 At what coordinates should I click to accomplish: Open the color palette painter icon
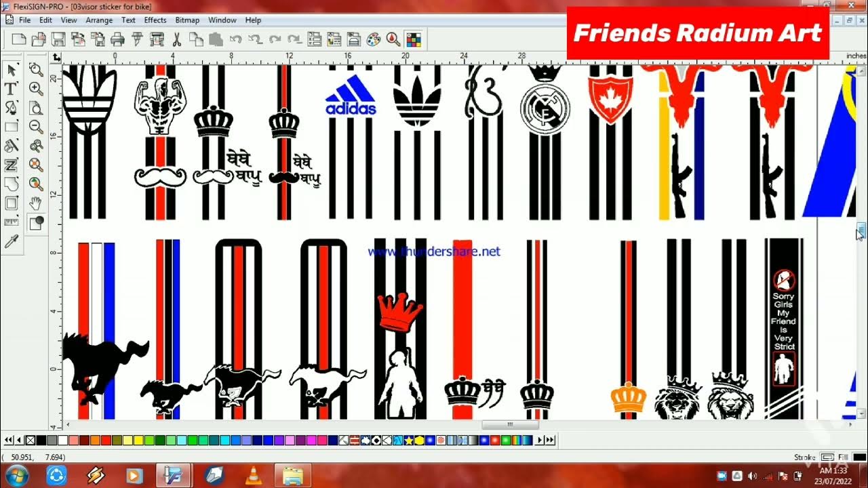point(373,39)
